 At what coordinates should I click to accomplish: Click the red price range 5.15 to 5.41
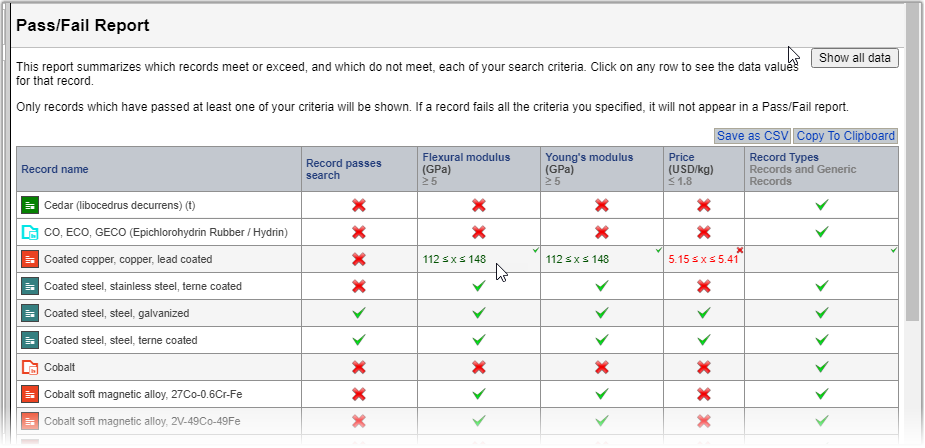pyautogui.click(x=702, y=260)
